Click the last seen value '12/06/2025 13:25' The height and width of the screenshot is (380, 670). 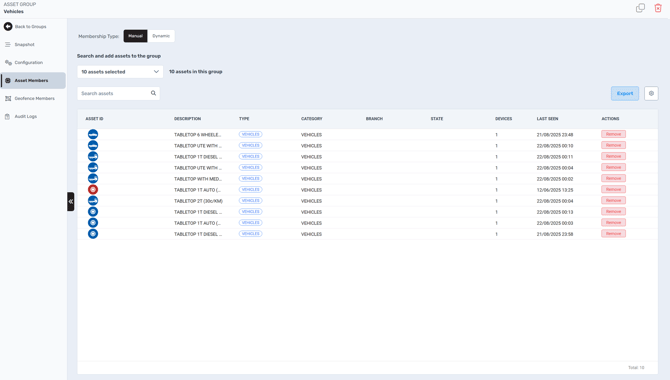555,190
